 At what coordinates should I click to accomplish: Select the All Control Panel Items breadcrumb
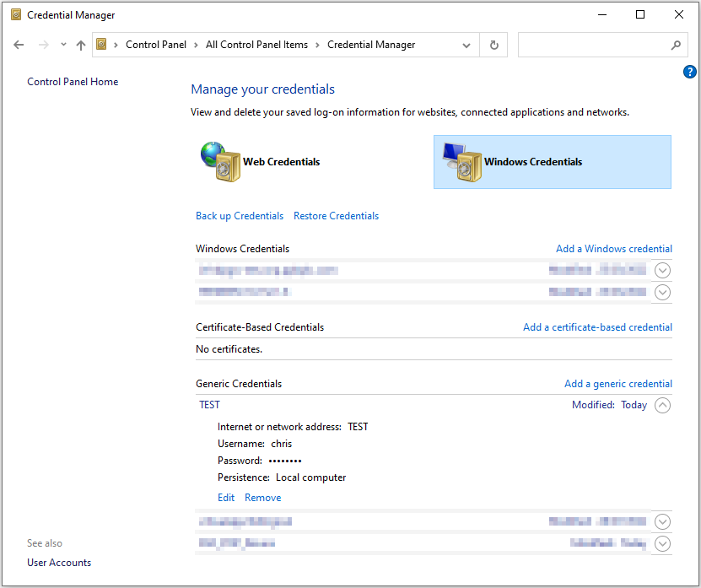tap(256, 45)
